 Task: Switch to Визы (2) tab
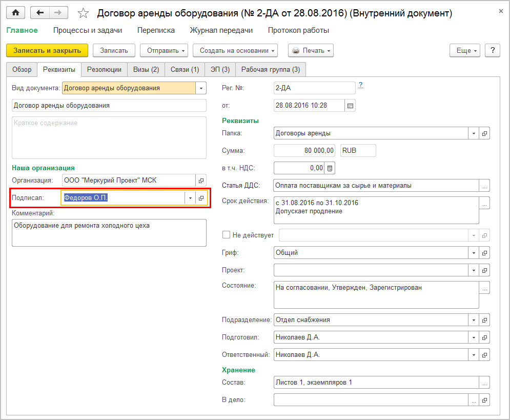tap(146, 70)
